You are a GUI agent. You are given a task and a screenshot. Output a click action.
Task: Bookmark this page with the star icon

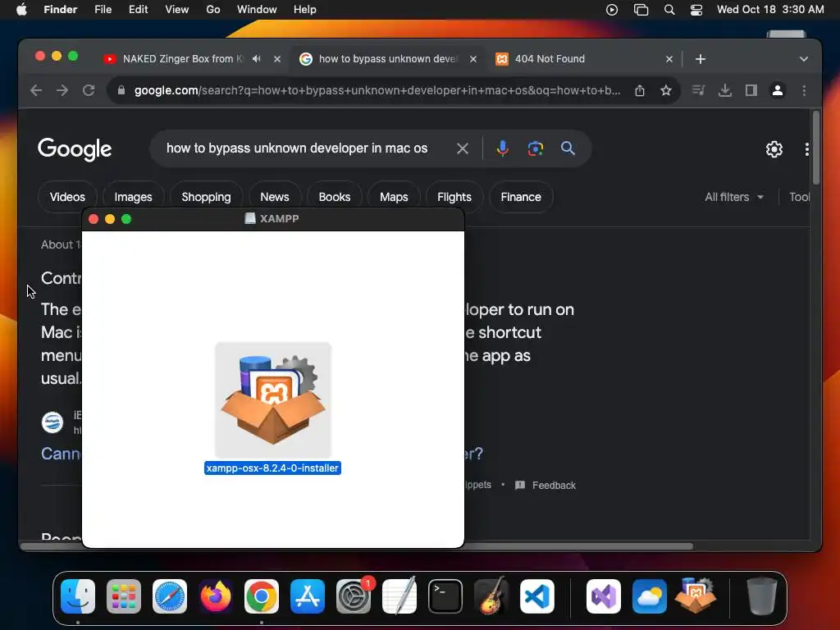pos(666,90)
